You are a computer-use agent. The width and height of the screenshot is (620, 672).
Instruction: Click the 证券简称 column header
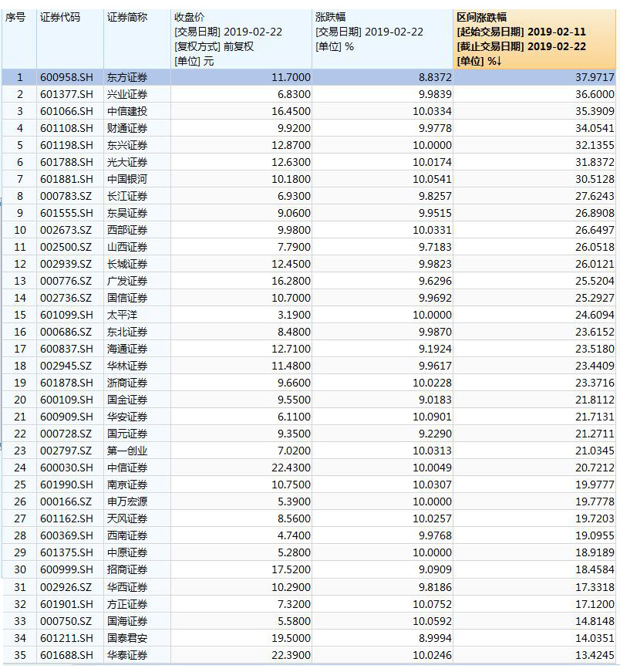click(137, 39)
